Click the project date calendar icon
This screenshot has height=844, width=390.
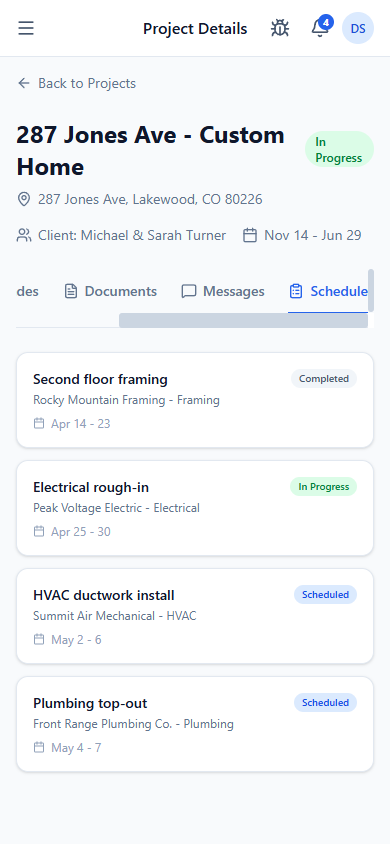tap(250, 235)
